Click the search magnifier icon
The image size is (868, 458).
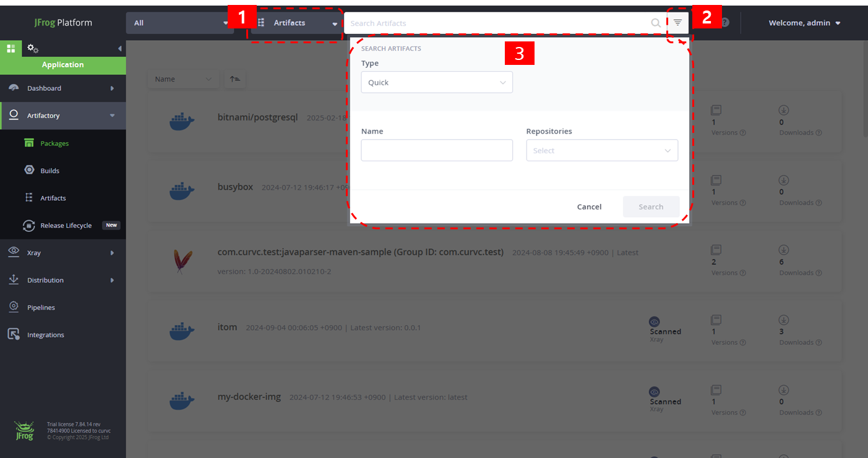point(656,23)
